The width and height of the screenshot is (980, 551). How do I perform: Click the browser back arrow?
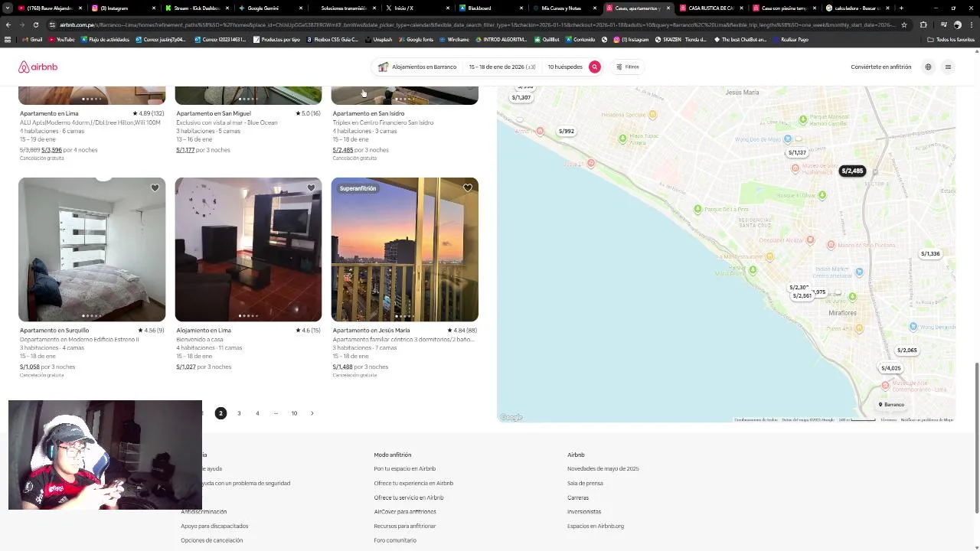click(x=8, y=24)
